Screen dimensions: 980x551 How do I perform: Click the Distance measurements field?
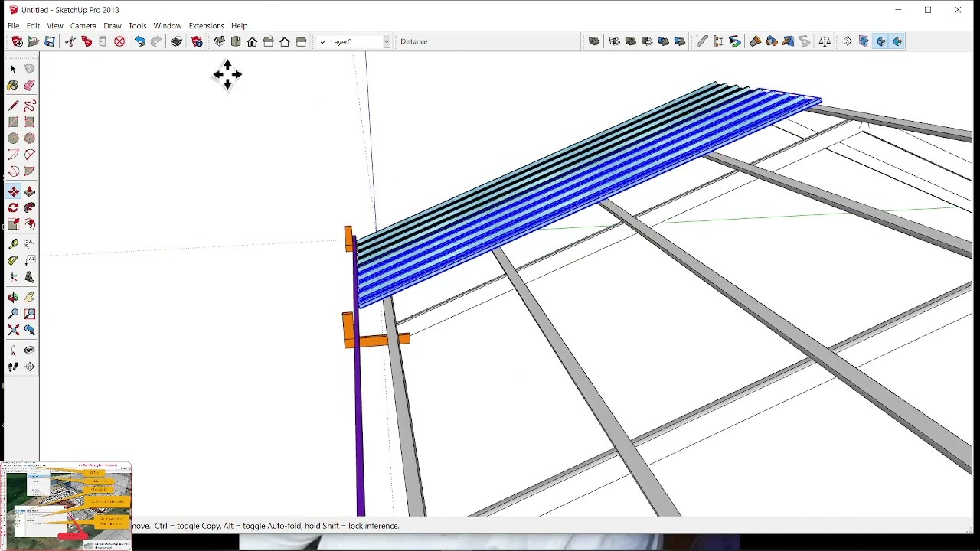[x=488, y=42]
